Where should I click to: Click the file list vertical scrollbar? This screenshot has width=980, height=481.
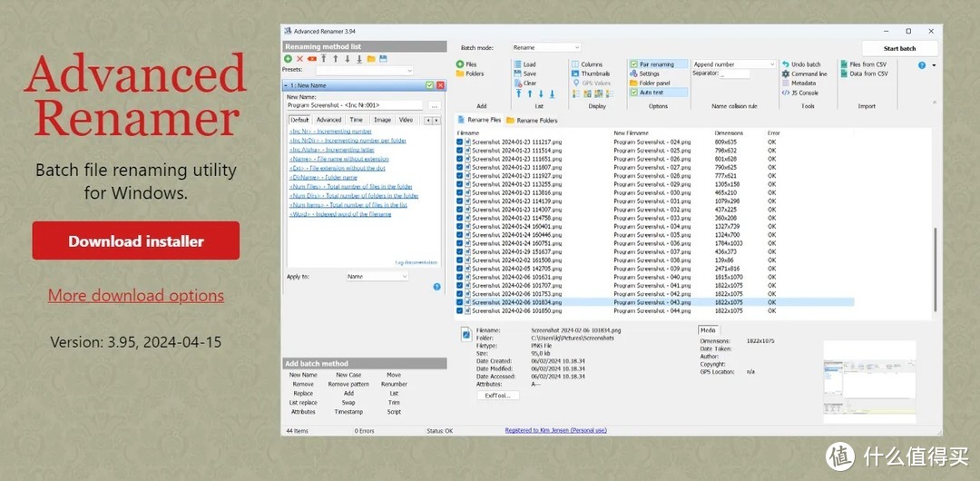935,269
